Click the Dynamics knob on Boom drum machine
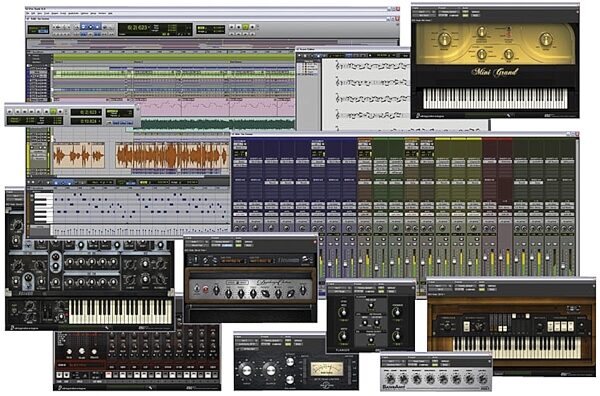 94,352
